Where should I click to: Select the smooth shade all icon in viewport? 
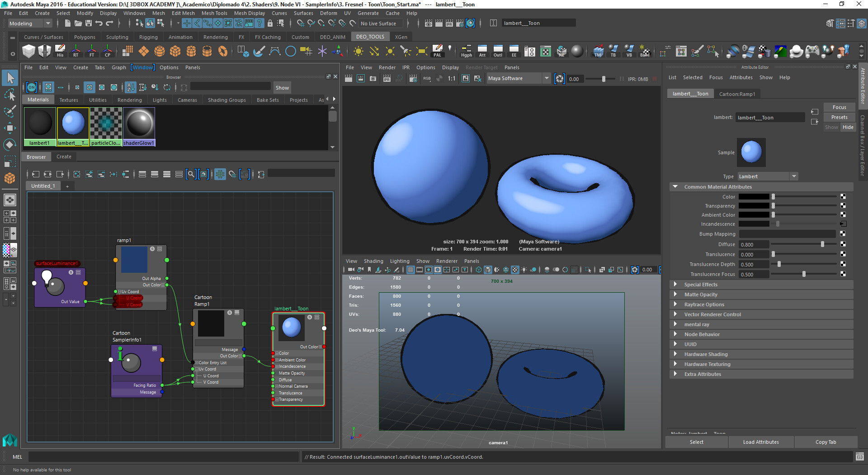(x=488, y=270)
